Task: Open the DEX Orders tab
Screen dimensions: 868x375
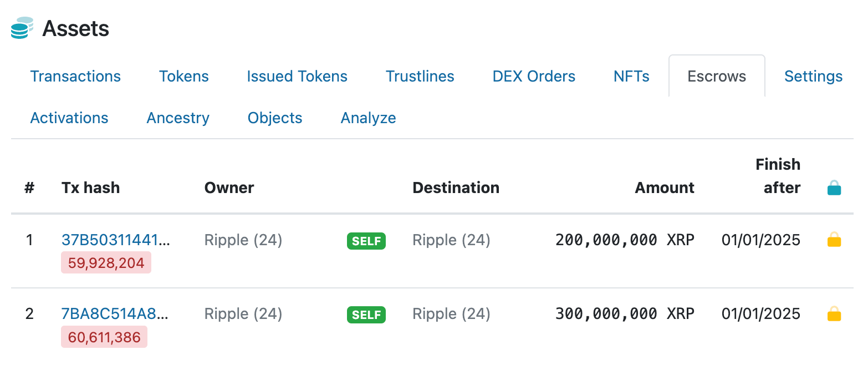Action: 533,76
